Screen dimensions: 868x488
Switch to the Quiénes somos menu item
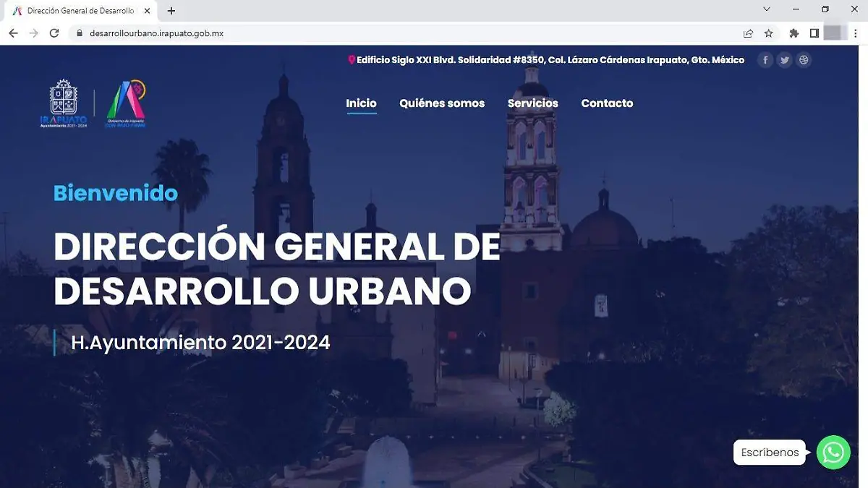click(x=442, y=103)
